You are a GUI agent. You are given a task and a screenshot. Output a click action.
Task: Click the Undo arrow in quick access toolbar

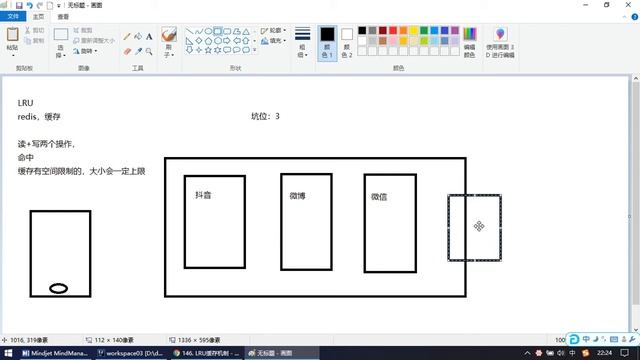[29, 5]
